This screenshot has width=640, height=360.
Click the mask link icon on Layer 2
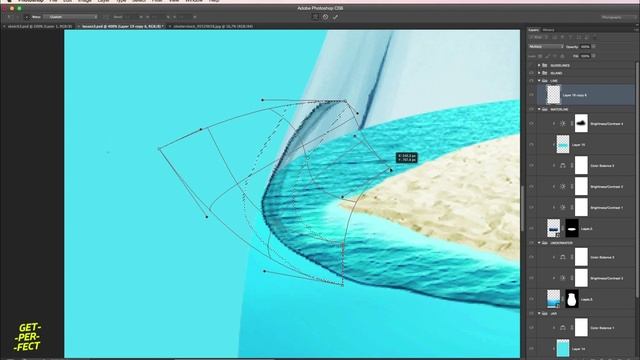tap(562, 229)
